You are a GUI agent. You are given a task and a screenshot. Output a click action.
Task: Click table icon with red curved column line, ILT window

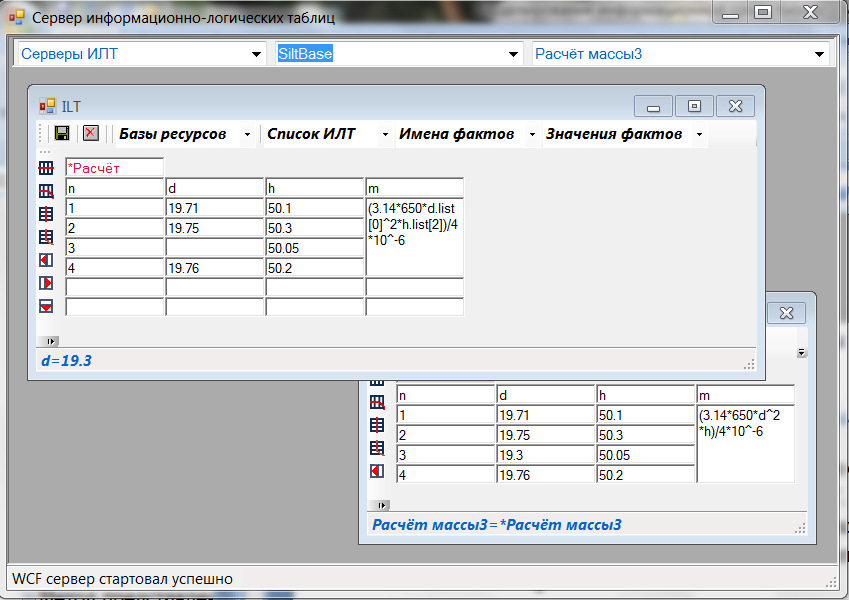tap(46, 237)
